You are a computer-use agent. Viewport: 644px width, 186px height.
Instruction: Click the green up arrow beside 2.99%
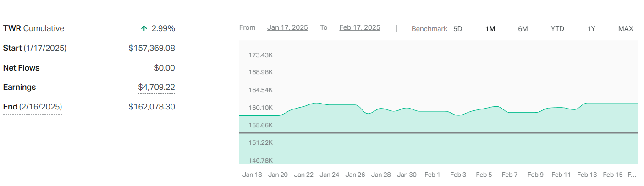[x=144, y=28]
